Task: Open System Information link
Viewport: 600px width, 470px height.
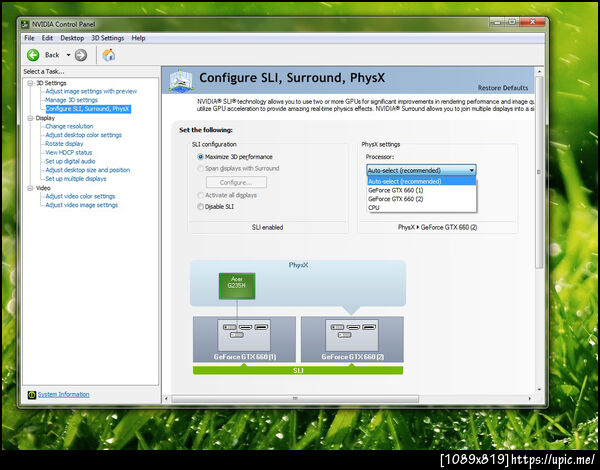Action: tap(64, 395)
